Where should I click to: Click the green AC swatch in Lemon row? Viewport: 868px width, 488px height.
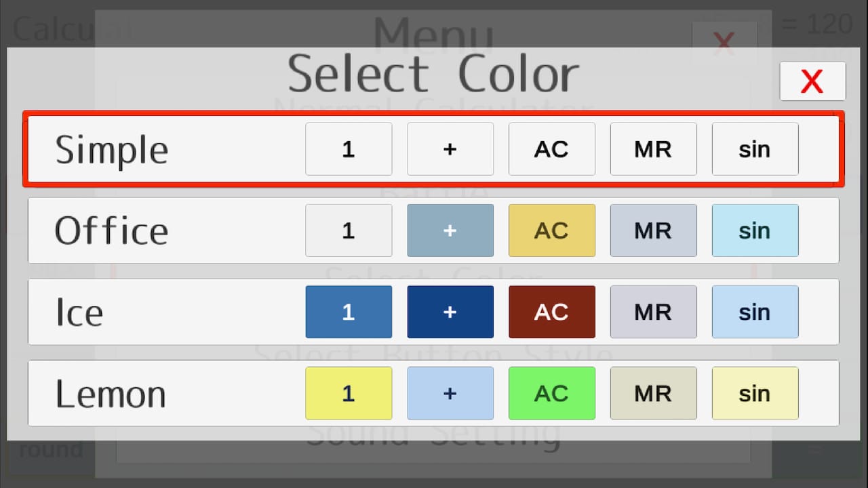coord(552,393)
